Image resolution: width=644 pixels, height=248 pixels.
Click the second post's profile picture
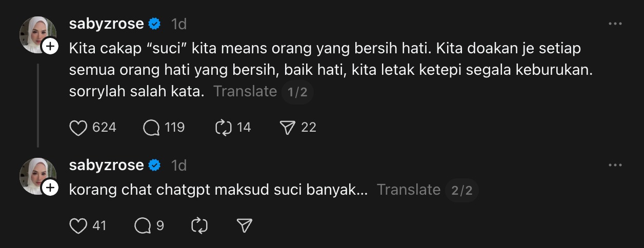(36, 174)
